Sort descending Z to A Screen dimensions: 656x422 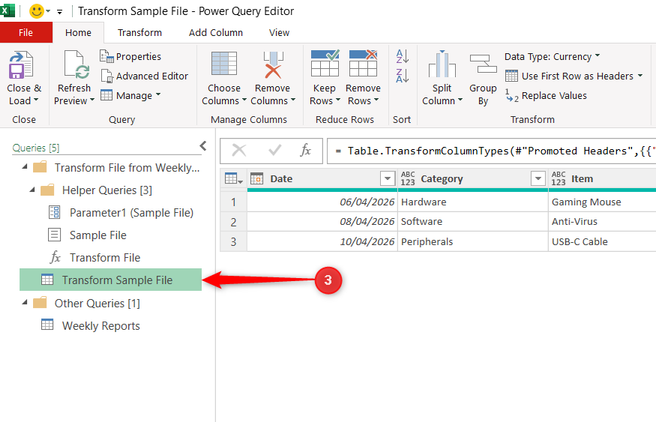tap(402, 76)
